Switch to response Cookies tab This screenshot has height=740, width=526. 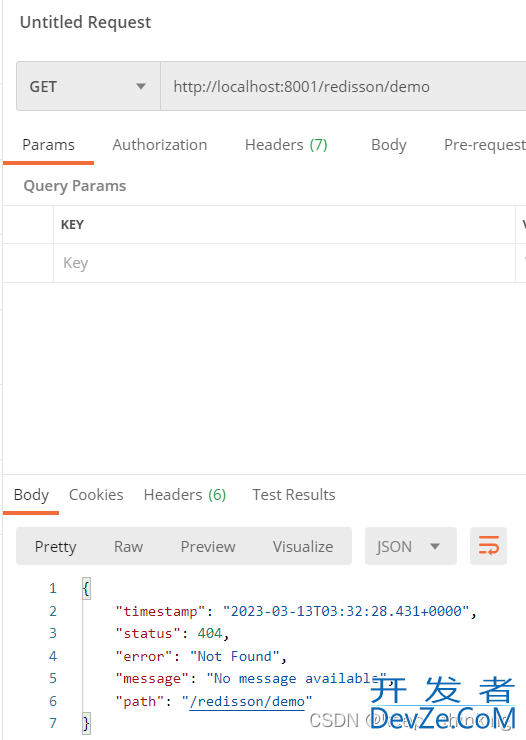pyautogui.click(x=96, y=495)
